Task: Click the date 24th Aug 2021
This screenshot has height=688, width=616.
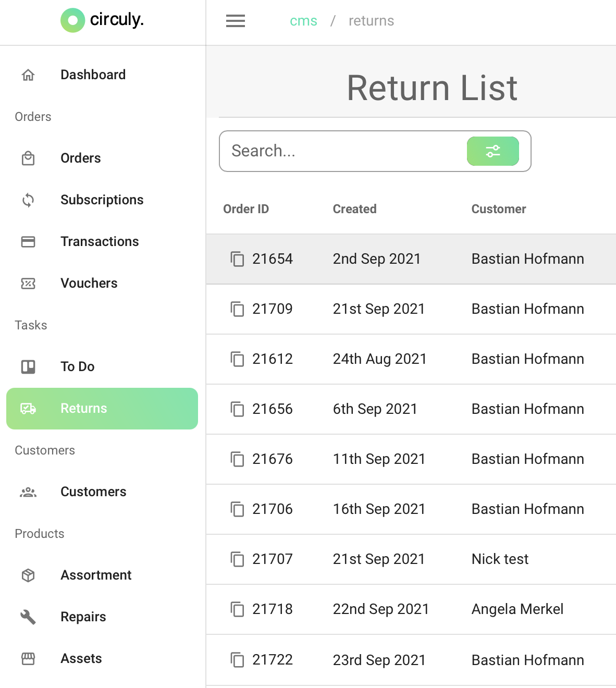Action: [x=380, y=359]
